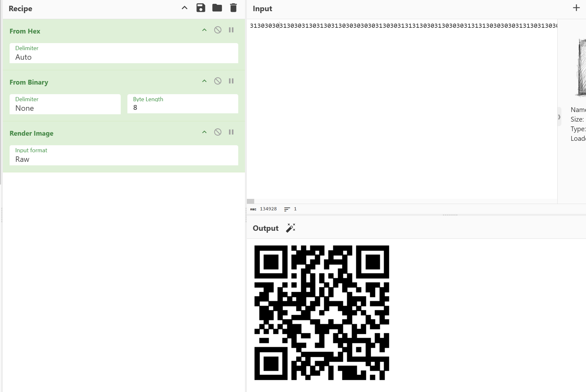Disable the Render Image operation
The width and height of the screenshot is (586, 392).
(218, 132)
